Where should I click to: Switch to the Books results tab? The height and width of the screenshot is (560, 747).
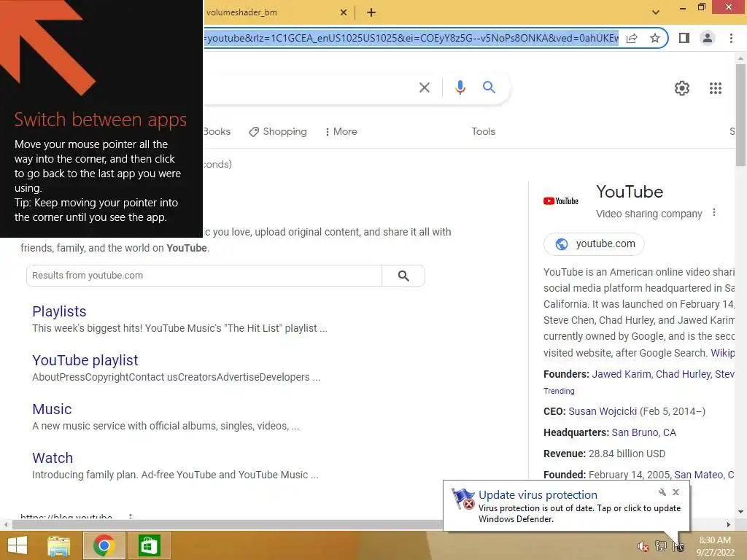coord(217,132)
